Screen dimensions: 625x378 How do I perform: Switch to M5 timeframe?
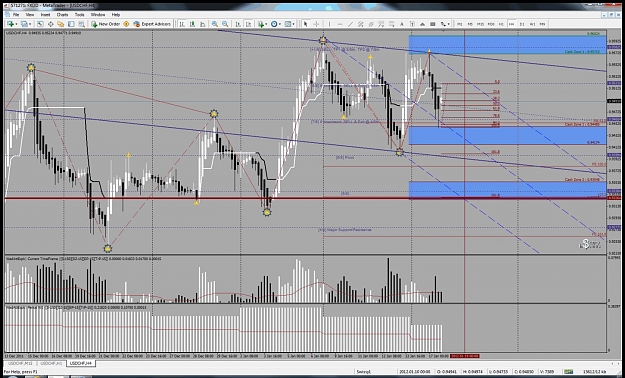click(x=470, y=24)
